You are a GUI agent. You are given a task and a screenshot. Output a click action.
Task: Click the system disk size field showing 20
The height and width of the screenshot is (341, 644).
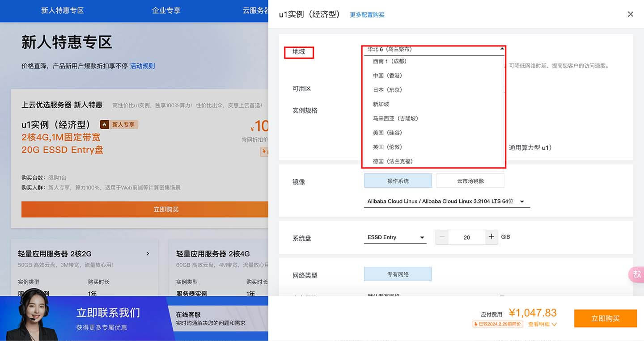(x=466, y=237)
